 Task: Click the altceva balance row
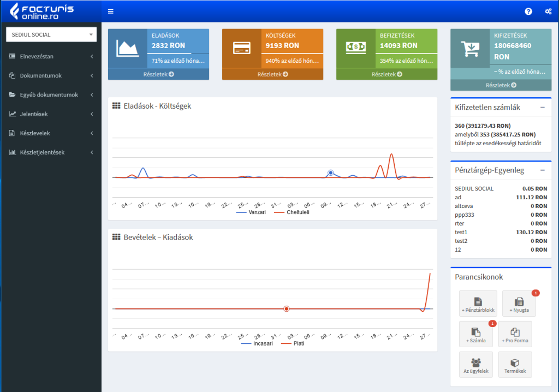(501, 206)
